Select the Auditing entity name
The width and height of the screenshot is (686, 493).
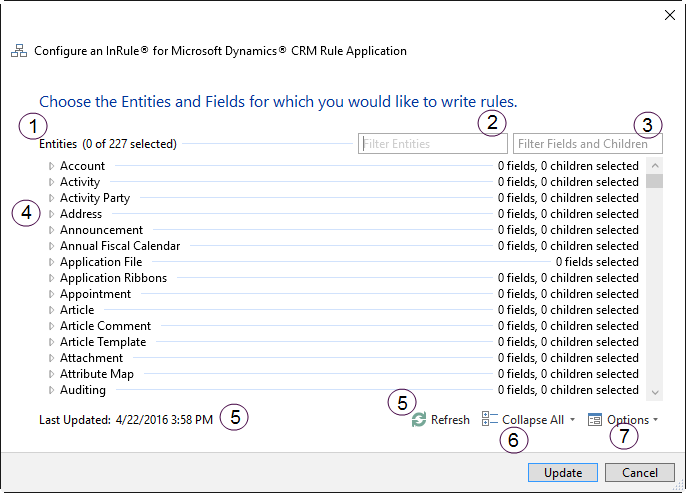coord(83,390)
